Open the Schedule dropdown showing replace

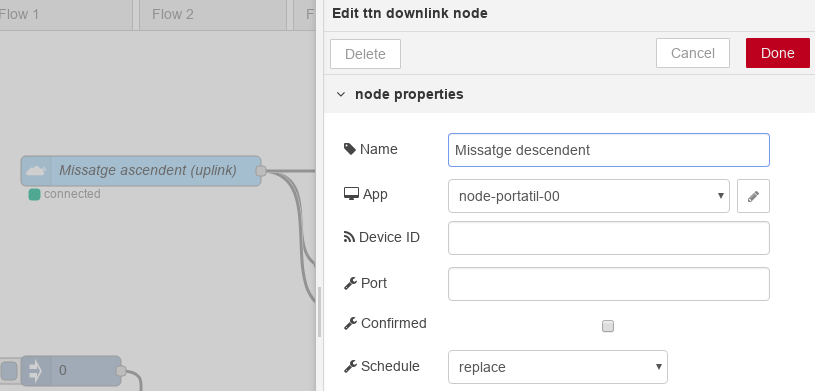pyautogui.click(x=558, y=367)
